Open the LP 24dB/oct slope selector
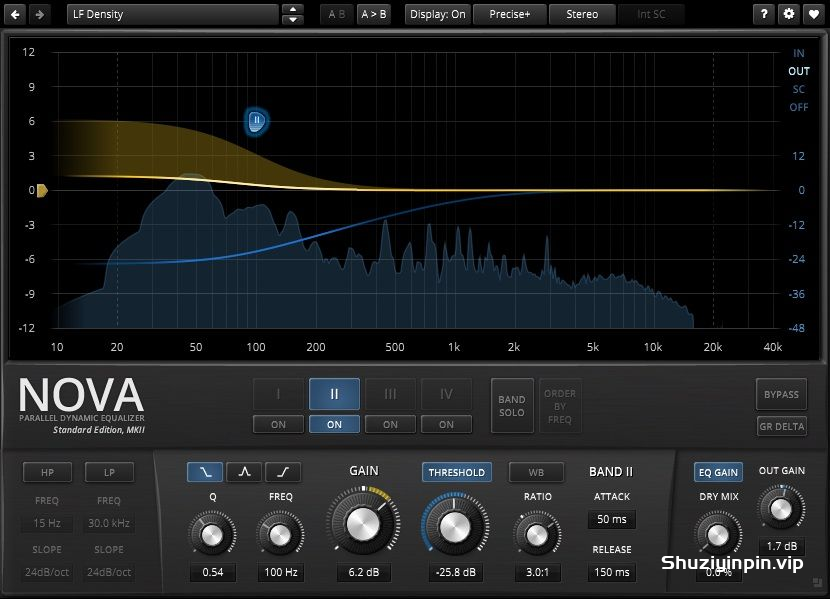Screen dimensions: 830x599 coord(109,572)
